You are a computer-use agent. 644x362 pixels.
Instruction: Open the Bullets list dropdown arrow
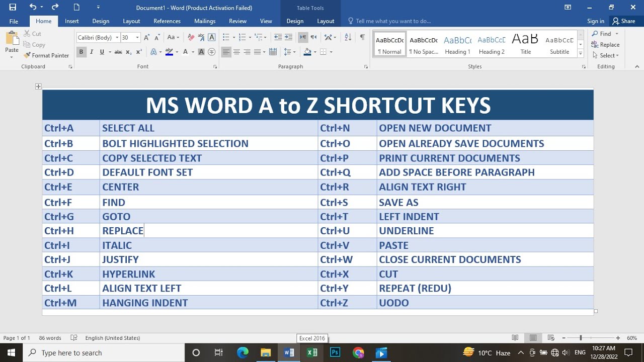click(234, 37)
